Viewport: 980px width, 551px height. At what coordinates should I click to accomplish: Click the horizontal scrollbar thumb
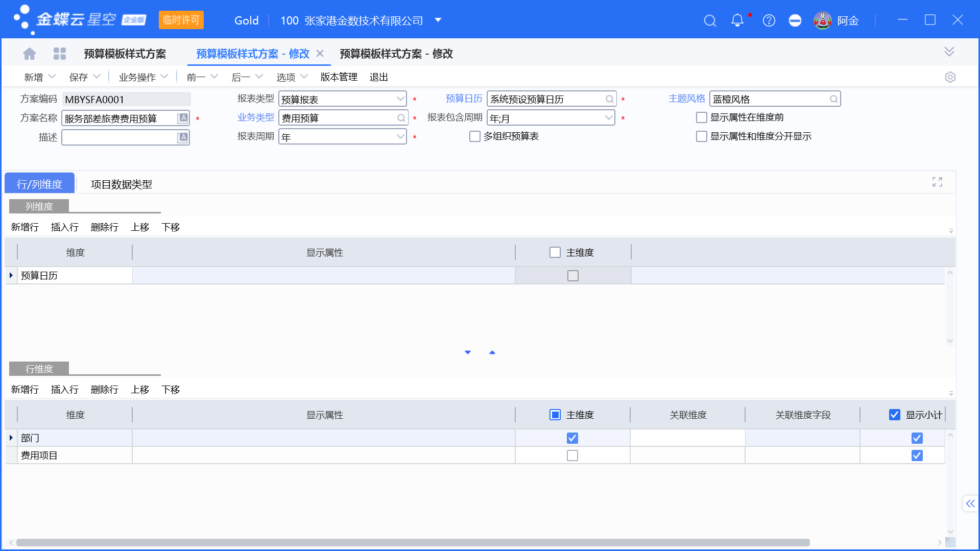click(413, 542)
